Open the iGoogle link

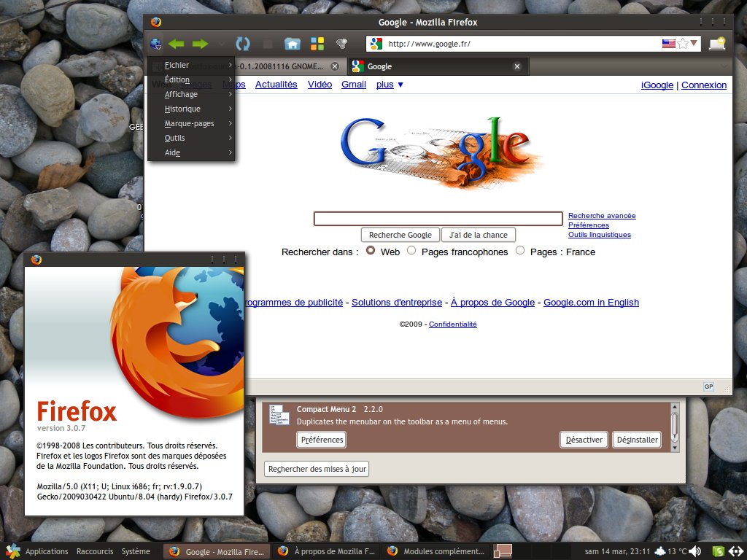click(657, 85)
